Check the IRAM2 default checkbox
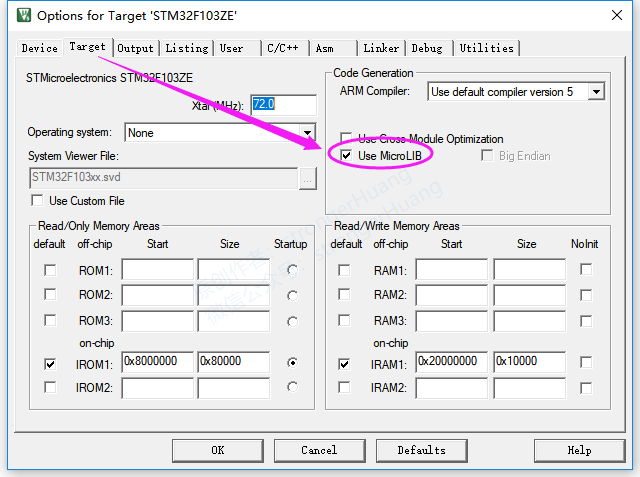The height and width of the screenshot is (477, 640). [x=344, y=387]
